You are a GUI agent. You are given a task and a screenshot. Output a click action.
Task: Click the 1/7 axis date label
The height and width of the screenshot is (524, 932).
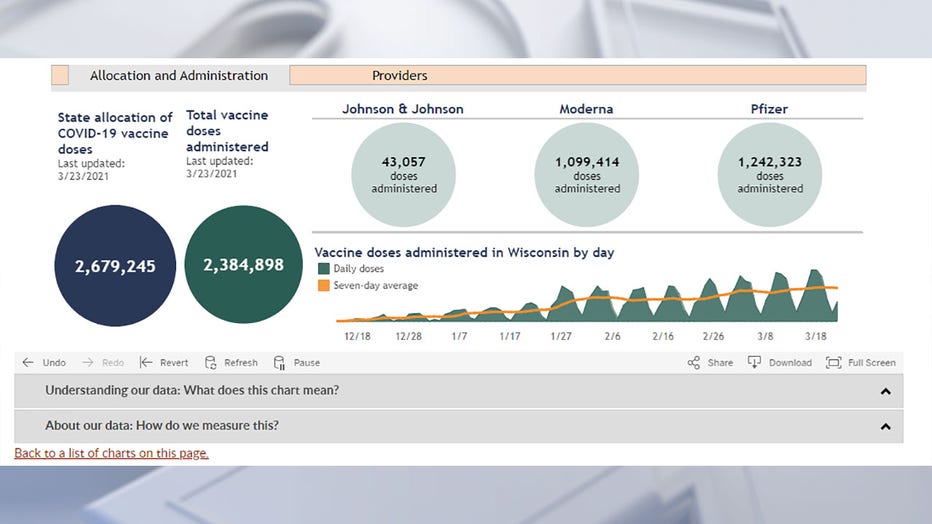pyautogui.click(x=459, y=336)
